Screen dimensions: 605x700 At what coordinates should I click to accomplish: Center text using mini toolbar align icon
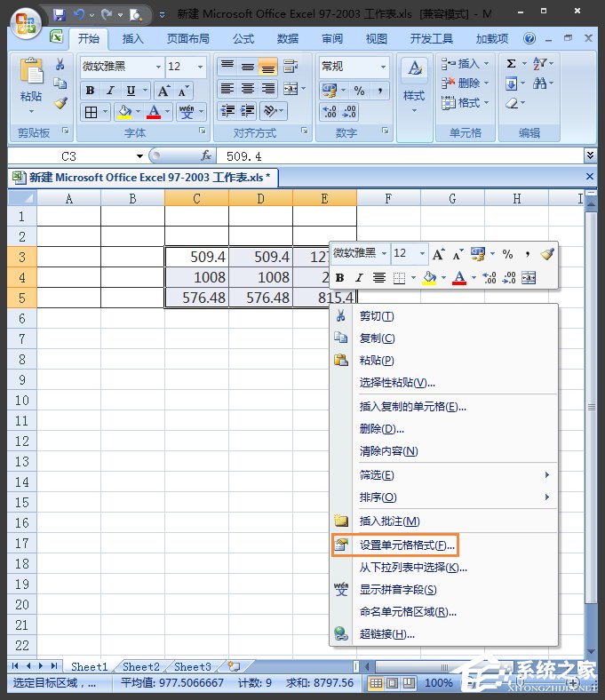pos(379,278)
